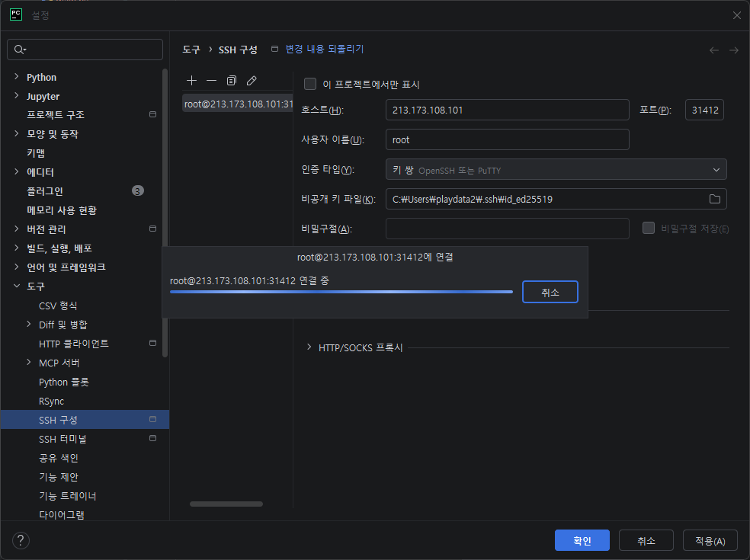Screen dimensions: 750x560
Task: Click the connection progress bar
Action: 341,292
